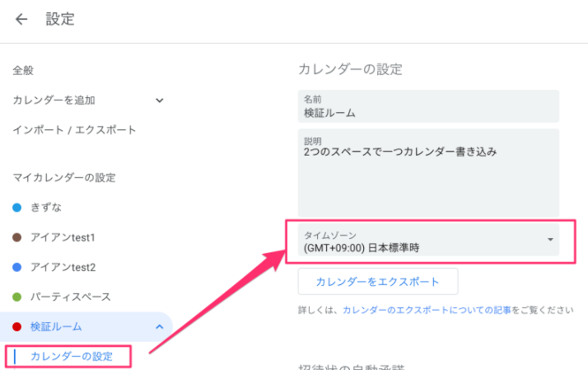The image size is (588, 370).
Task: Select the アイアンtest1 calendar entry
Action: (63, 237)
